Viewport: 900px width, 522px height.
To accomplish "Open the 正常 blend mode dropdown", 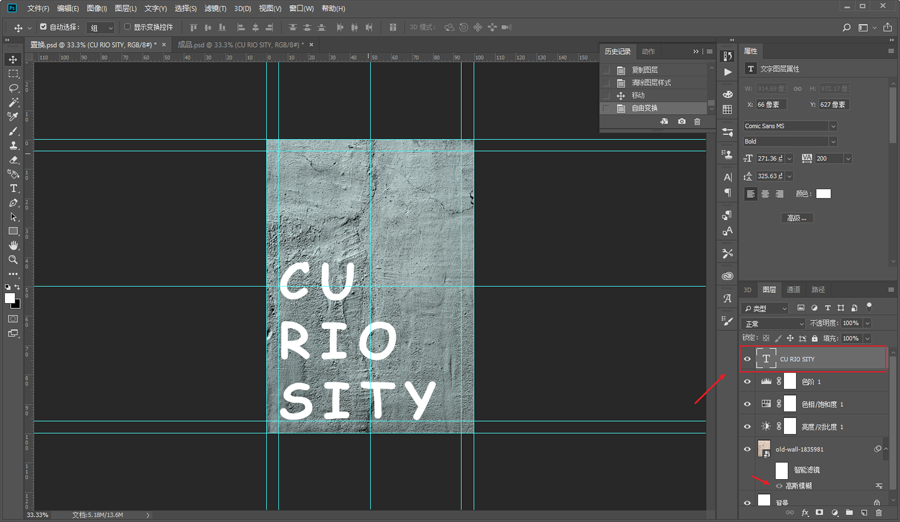I will [773, 324].
